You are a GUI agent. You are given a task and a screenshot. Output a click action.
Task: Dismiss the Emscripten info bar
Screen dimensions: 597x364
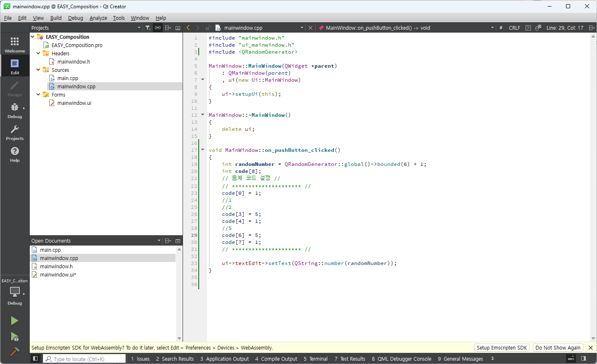pyautogui.click(x=590, y=347)
